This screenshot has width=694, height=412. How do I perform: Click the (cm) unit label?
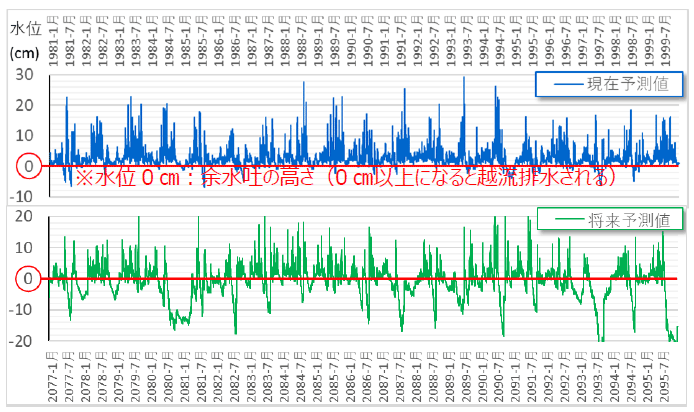tap(26, 53)
